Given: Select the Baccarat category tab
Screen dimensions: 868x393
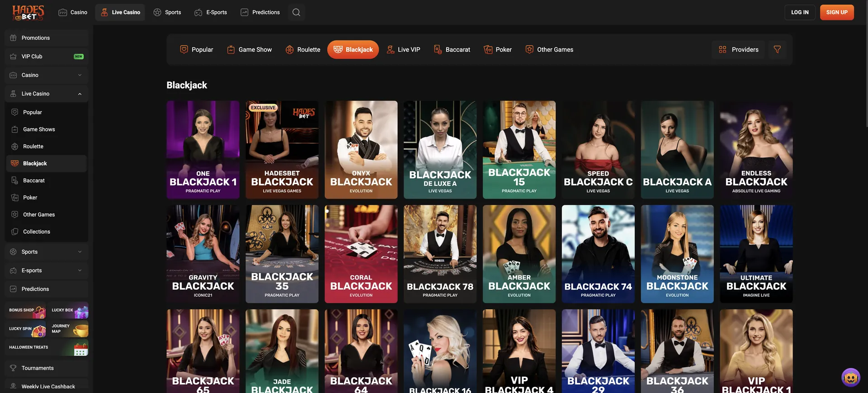Looking at the screenshot, I should 452,50.
